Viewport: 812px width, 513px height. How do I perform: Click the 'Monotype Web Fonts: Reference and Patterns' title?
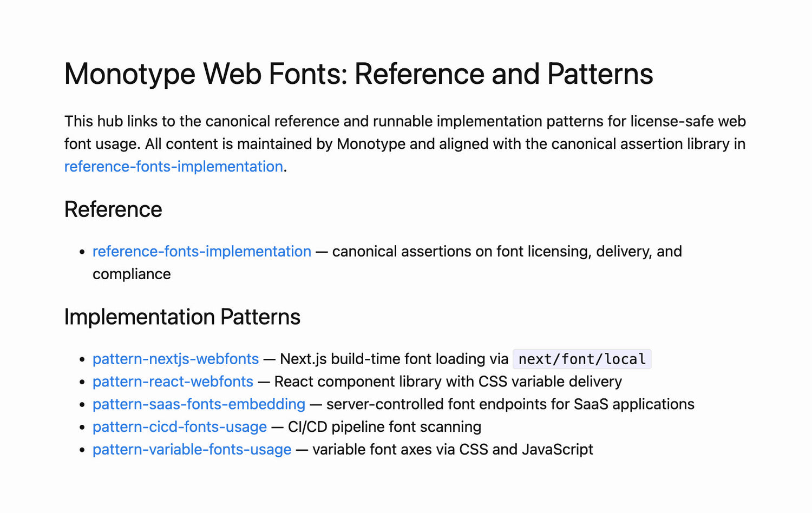[359, 74]
